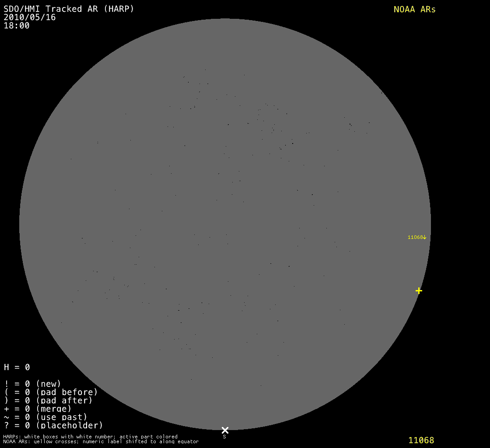Select the '+ = 0 (merge)' legend entry

[38, 409]
